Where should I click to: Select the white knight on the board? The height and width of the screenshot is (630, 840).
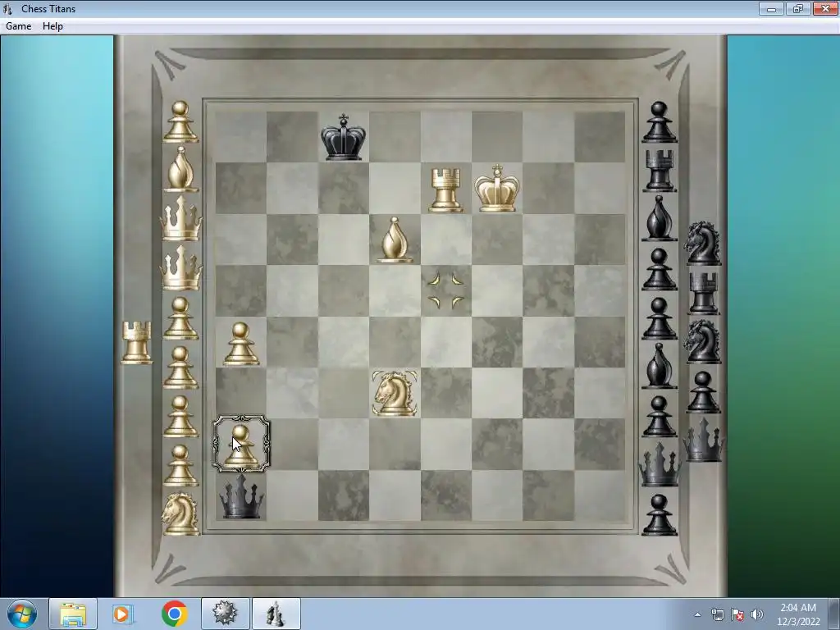click(x=395, y=393)
